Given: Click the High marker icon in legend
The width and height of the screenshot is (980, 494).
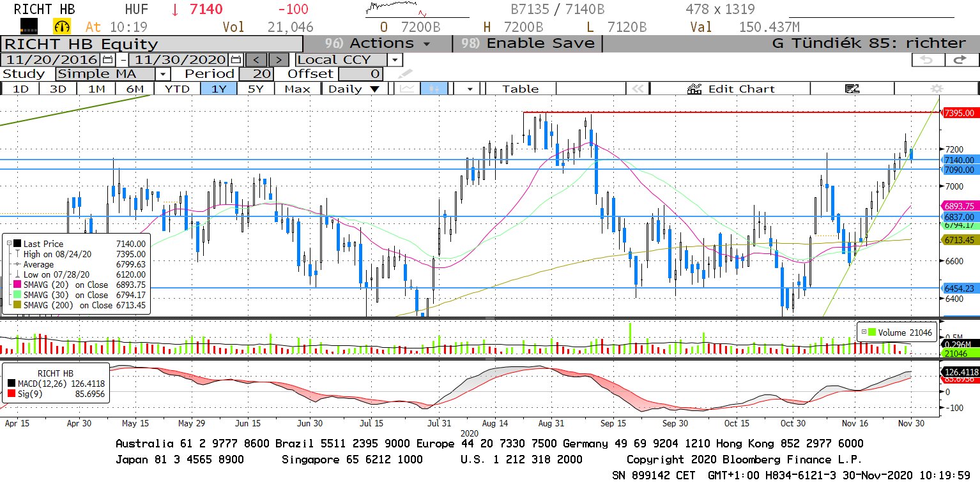Looking at the screenshot, I should pos(17,253).
